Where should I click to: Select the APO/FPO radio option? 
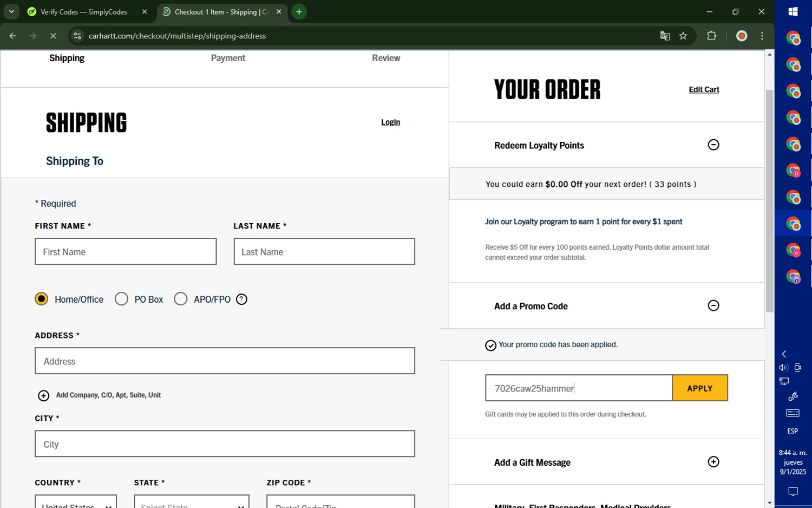(x=180, y=299)
